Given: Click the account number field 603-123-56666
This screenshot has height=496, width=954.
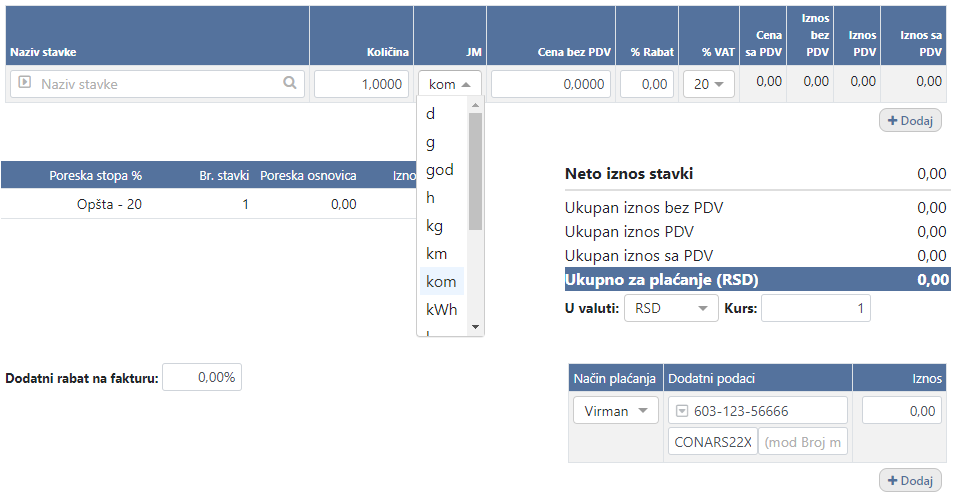Looking at the screenshot, I should click(x=757, y=411).
